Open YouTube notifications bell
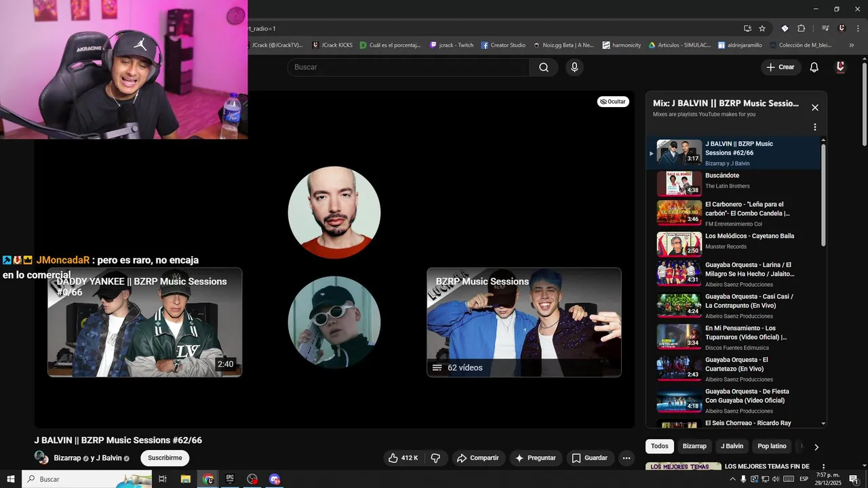Viewport: 868px width, 488px height. (x=814, y=67)
